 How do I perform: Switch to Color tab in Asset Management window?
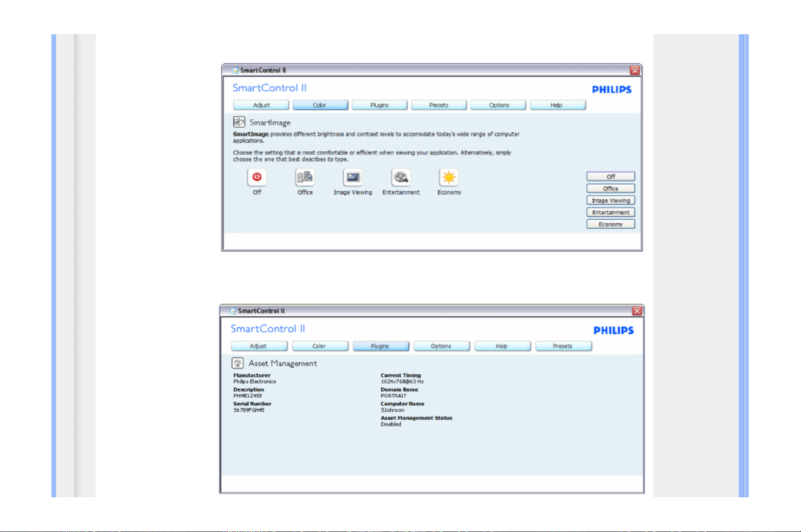319,346
